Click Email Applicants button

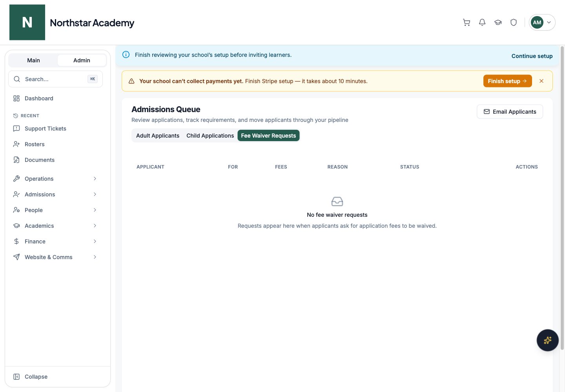[x=510, y=112]
